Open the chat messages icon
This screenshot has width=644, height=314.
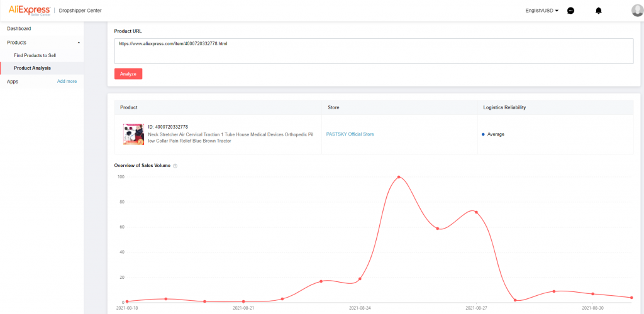coord(570,11)
